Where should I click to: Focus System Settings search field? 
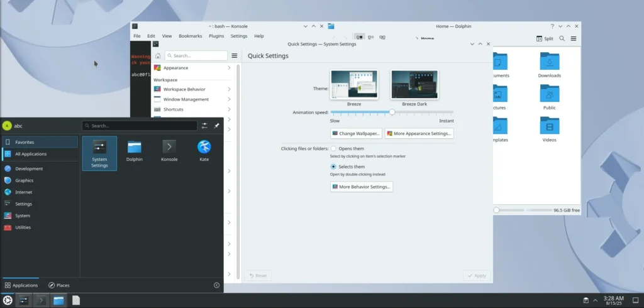[196, 56]
